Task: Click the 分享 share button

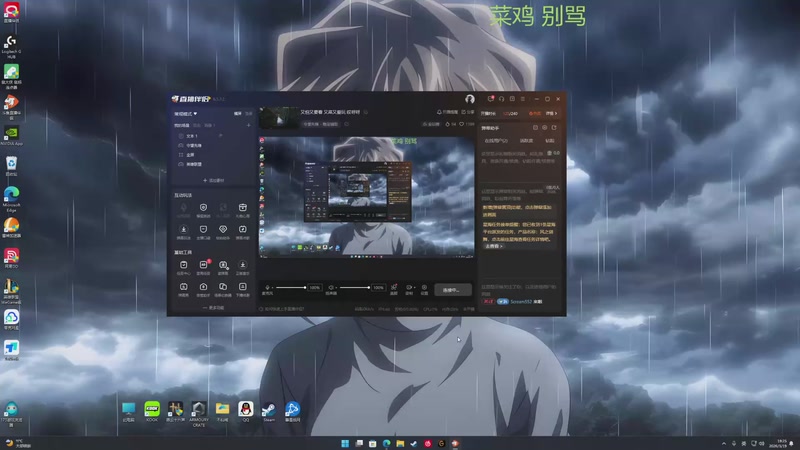Action: pyautogui.click(x=467, y=112)
